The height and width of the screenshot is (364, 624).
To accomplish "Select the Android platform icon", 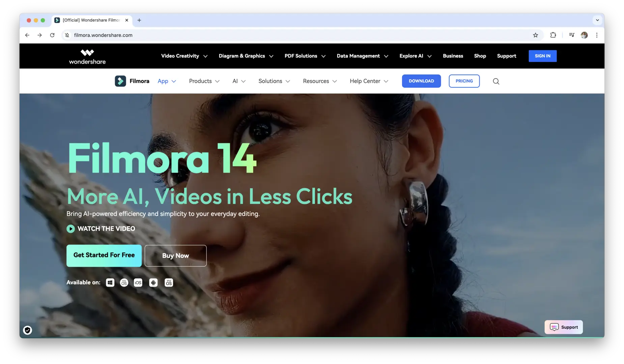I will click(153, 282).
